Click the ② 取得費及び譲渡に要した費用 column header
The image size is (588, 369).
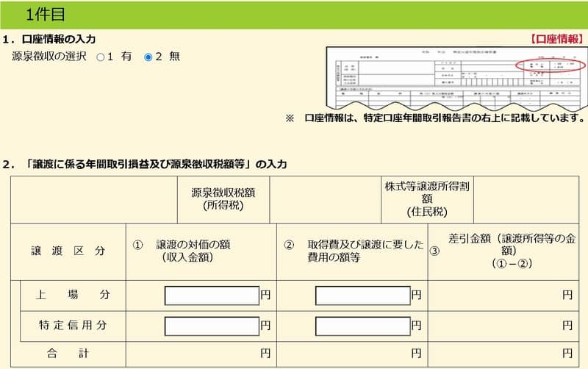pos(352,251)
